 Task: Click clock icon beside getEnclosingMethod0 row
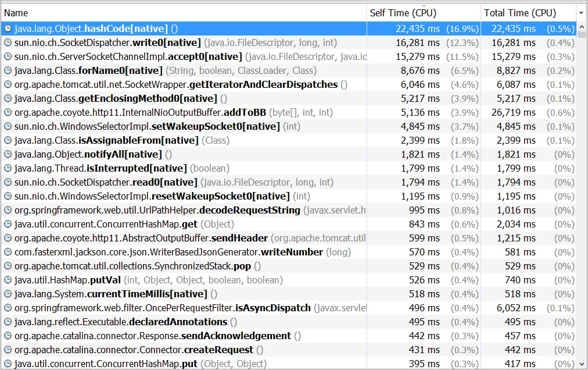coord(8,99)
